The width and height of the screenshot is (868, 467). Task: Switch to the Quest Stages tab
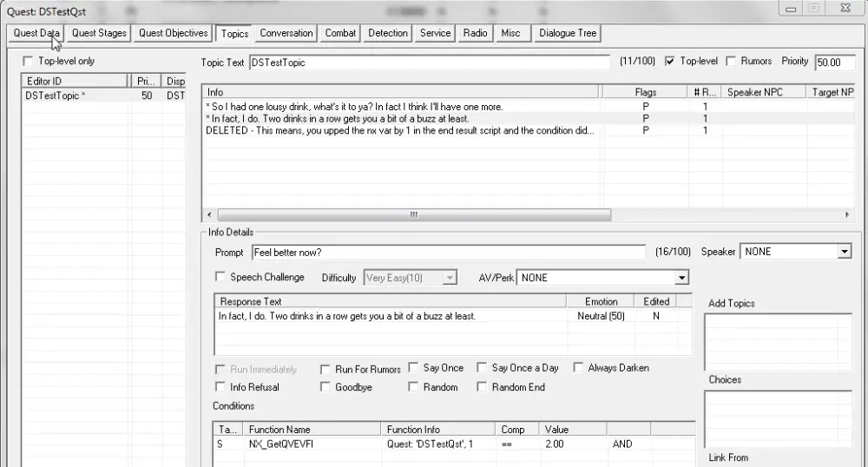[99, 33]
